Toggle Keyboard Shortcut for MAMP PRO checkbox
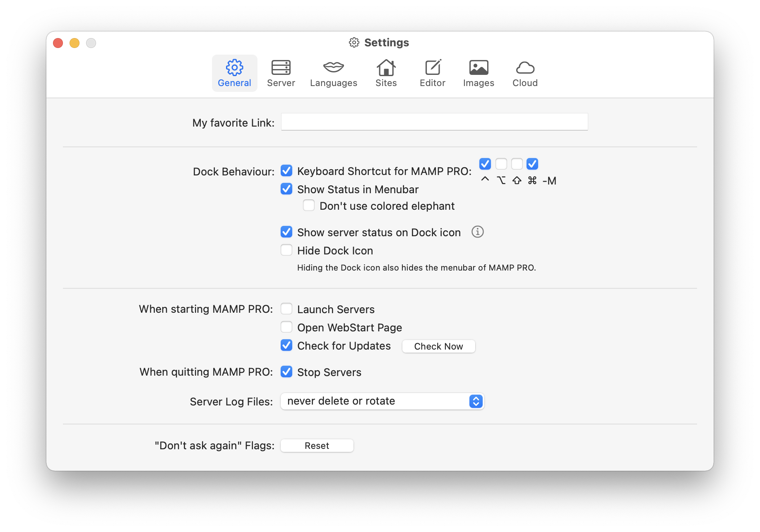 286,170
